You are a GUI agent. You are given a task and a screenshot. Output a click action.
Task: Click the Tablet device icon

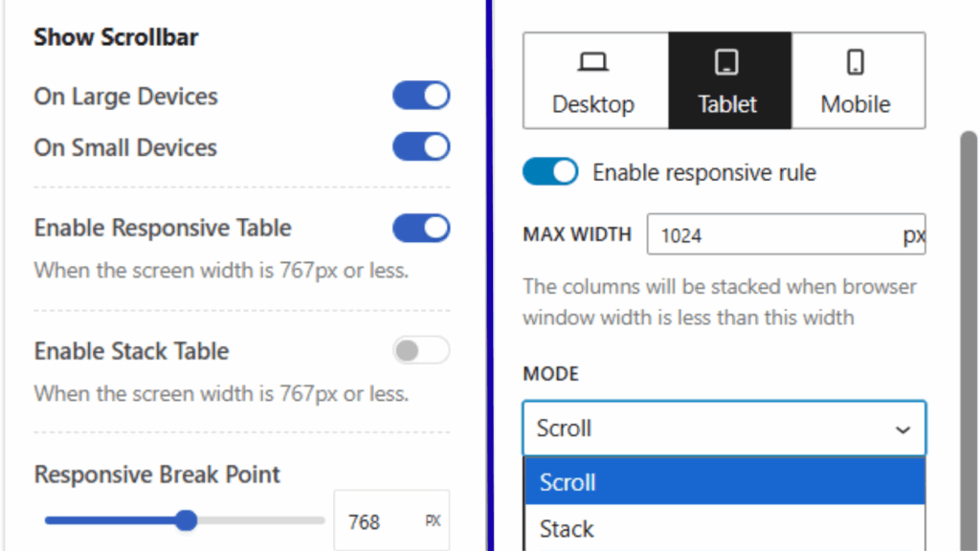click(727, 63)
